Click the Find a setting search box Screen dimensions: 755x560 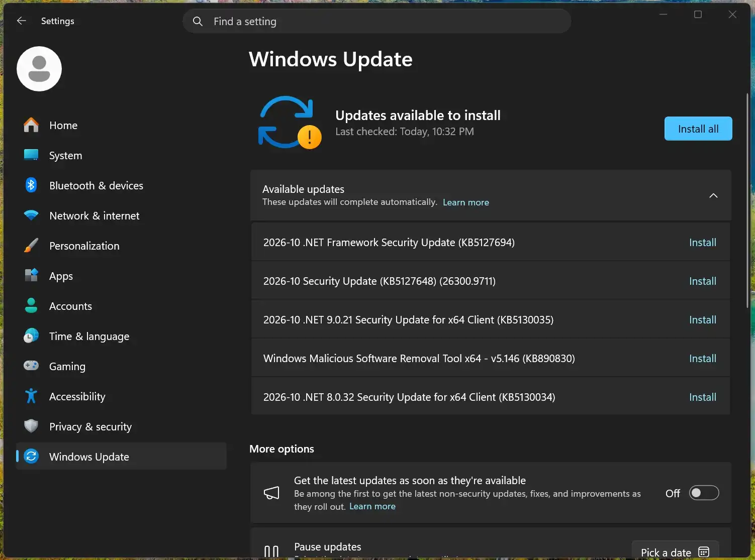[x=377, y=21]
